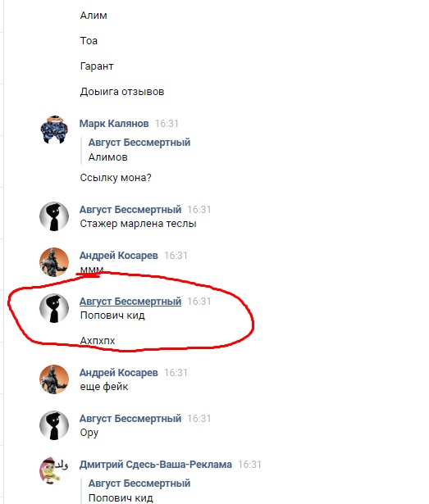Select the quoted message 'Алимов'
Image resolution: width=429 pixels, height=504 pixels.
(x=107, y=157)
